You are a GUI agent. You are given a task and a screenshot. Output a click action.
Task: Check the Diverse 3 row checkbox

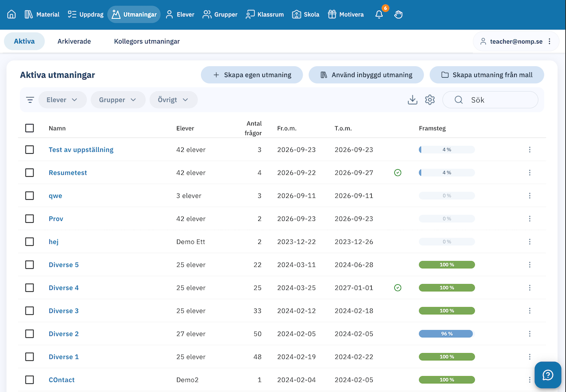pyautogui.click(x=30, y=311)
